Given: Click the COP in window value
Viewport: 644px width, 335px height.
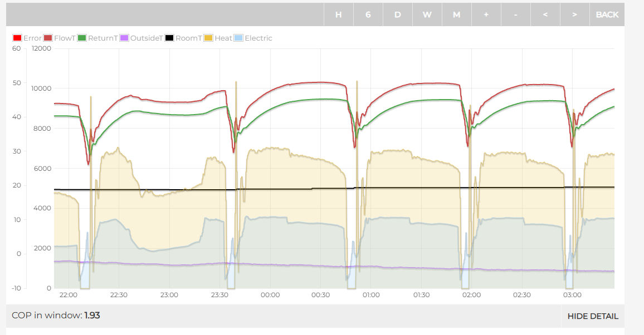Looking at the screenshot, I should 92,316.
